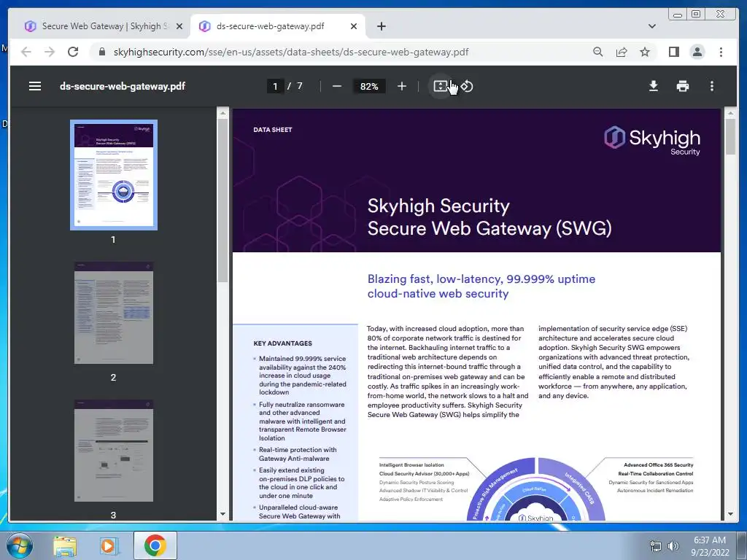This screenshot has height=560, width=747.
Task: Click the Chrome taskbar button
Action: [x=155, y=545]
